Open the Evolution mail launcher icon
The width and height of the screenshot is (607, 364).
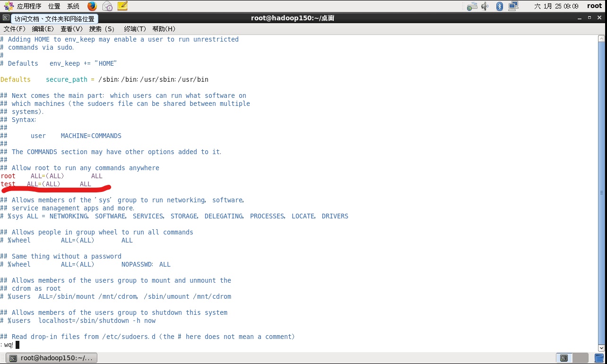tap(107, 6)
